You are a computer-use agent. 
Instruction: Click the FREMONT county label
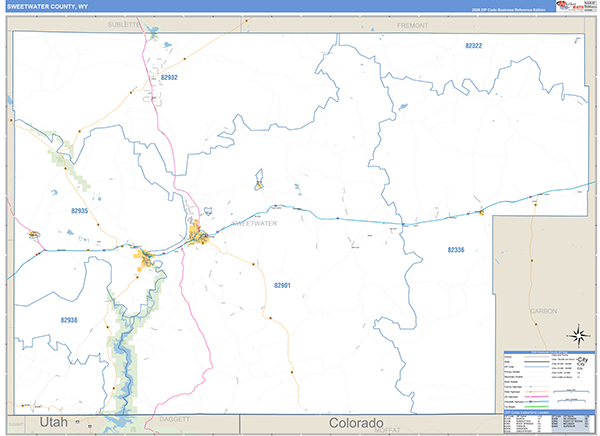(412, 26)
